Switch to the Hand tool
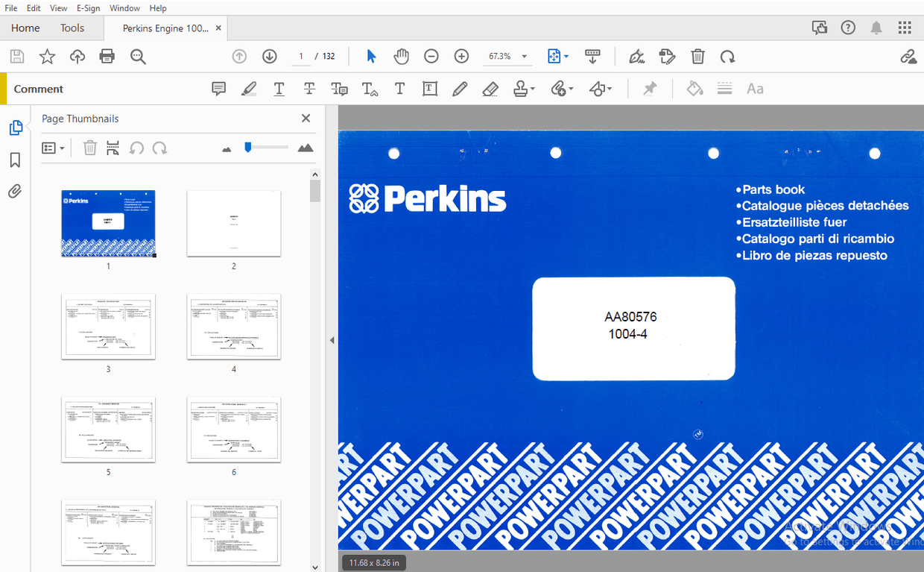This screenshot has height=572, width=924. [401, 56]
